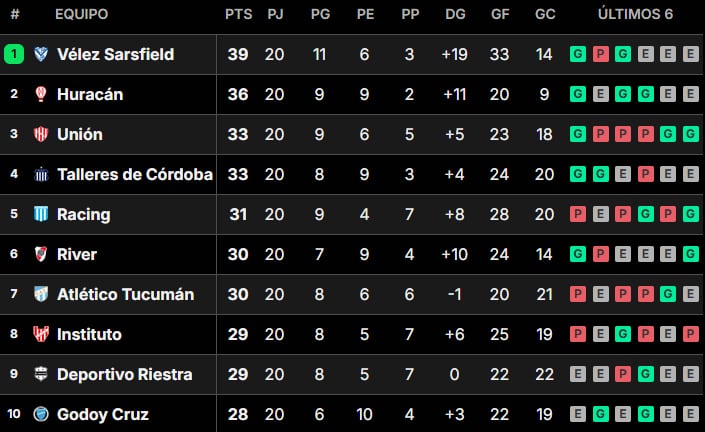Open Huracán team name link
Screen dimensions: 705x432
pos(90,94)
